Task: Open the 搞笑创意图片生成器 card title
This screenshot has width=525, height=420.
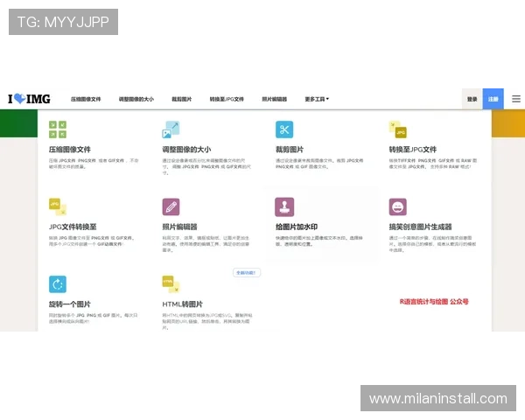Action: [x=420, y=227]
